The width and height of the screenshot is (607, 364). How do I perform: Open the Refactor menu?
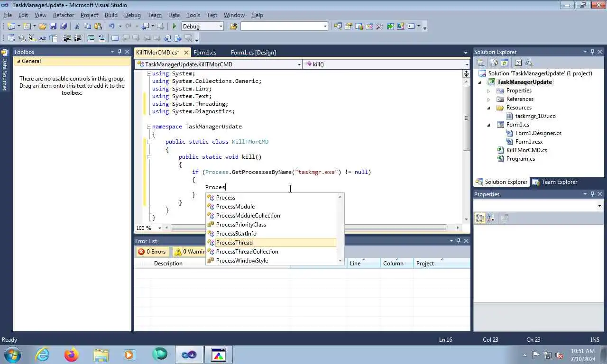coord(64,15)
